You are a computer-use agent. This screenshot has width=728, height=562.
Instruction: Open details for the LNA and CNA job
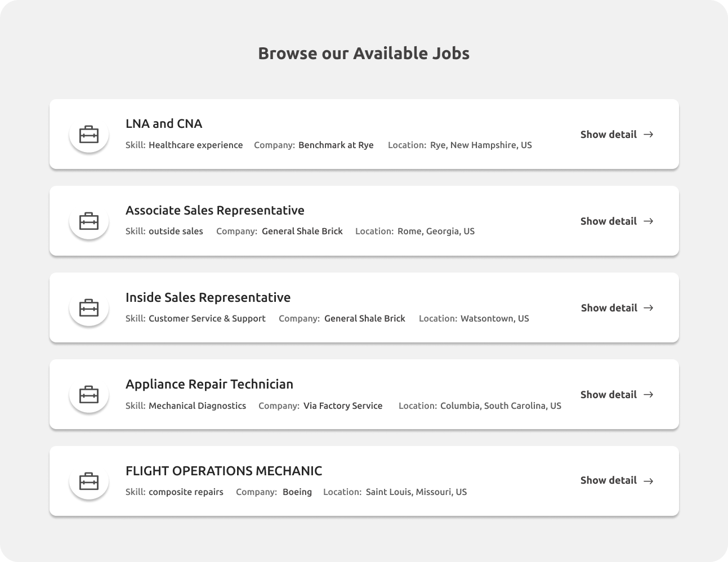click(x=609, y=134)
